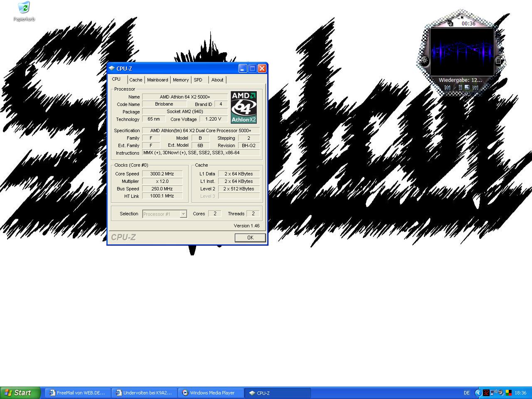Screen dimensions: 532x399
Task: Click the Brand ID value 4
Action: 221,104
